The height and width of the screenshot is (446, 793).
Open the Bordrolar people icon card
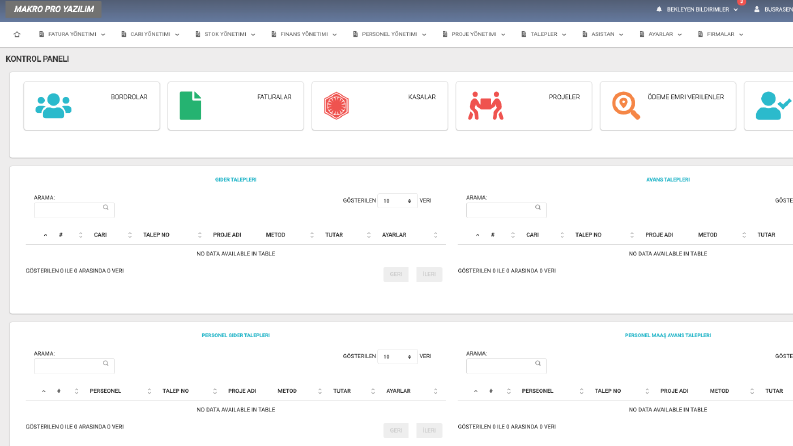(53, 106)
